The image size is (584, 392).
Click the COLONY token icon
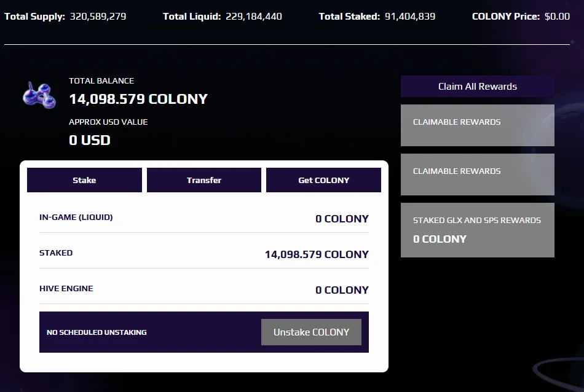tap(39, 95)
